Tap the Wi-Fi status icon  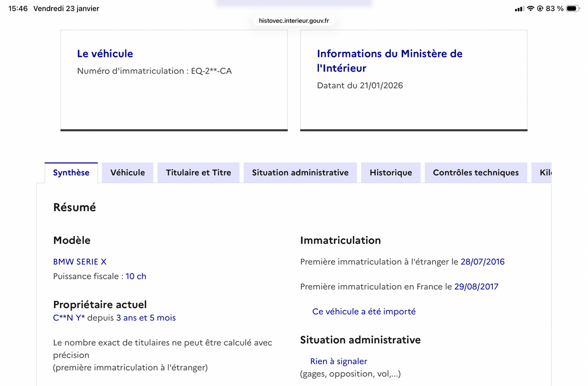pyautogui.click(x=531, y=9)
